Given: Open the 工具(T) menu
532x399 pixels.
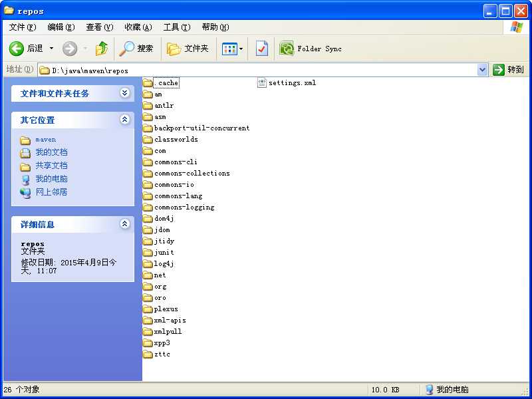Looking at the screenshot, I should (x=177, y=27).
